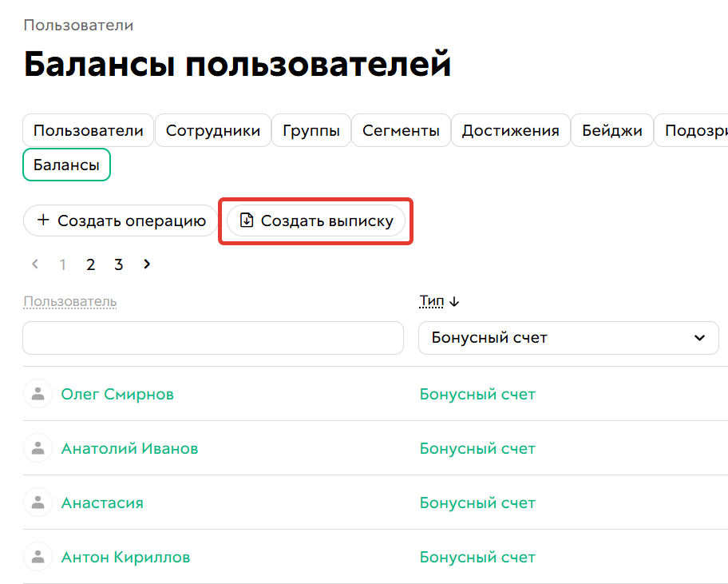
Task: Click Олег Смирнов's avatar icon
Action: click(38, 393)
